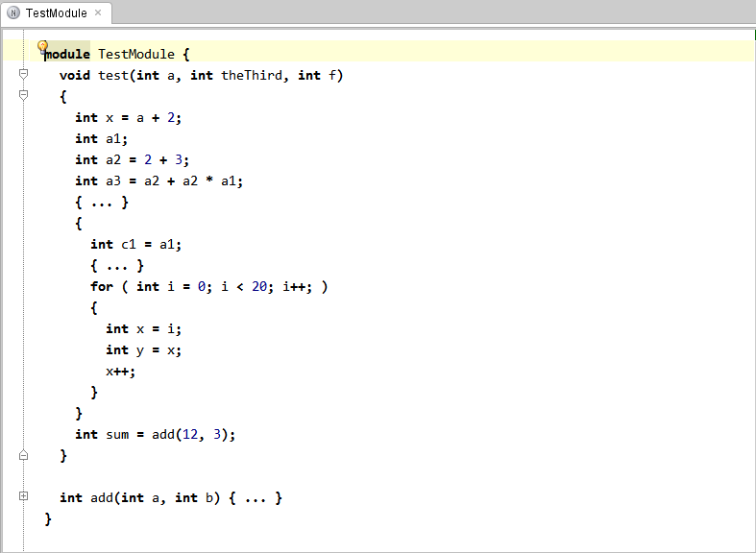Image resolution: width=756 pixels, height=553 pixels.
Task: Close the TestModule editor tab
Action: pyautogui.click(x=98, y=13)
